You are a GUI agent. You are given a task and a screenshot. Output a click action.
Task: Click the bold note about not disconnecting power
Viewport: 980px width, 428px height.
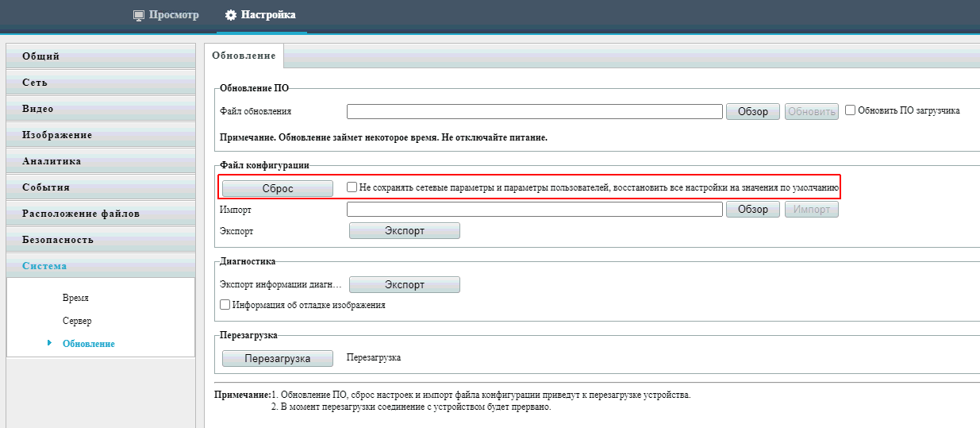pyautogui.click(x=384, y=137)
